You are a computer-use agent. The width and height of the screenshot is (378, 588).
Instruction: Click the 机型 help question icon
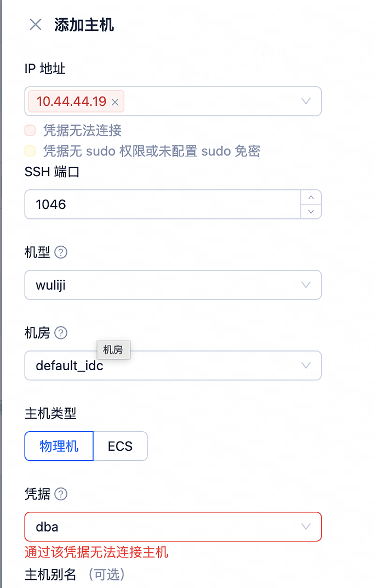coord(61,253)
